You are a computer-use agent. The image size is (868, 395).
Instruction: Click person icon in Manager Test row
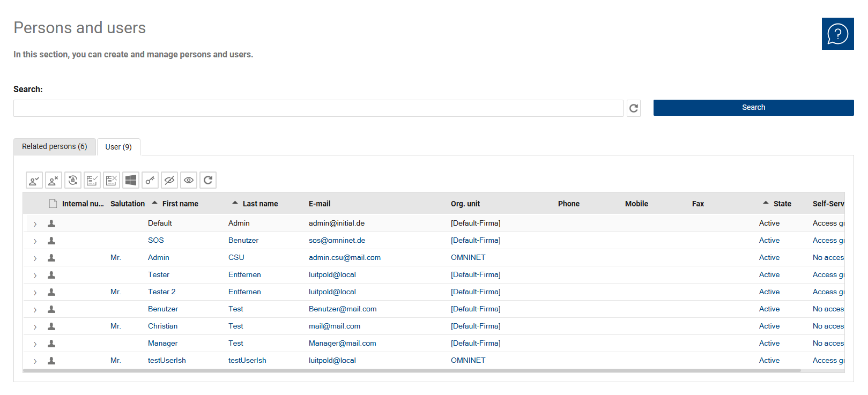point(51,344)
